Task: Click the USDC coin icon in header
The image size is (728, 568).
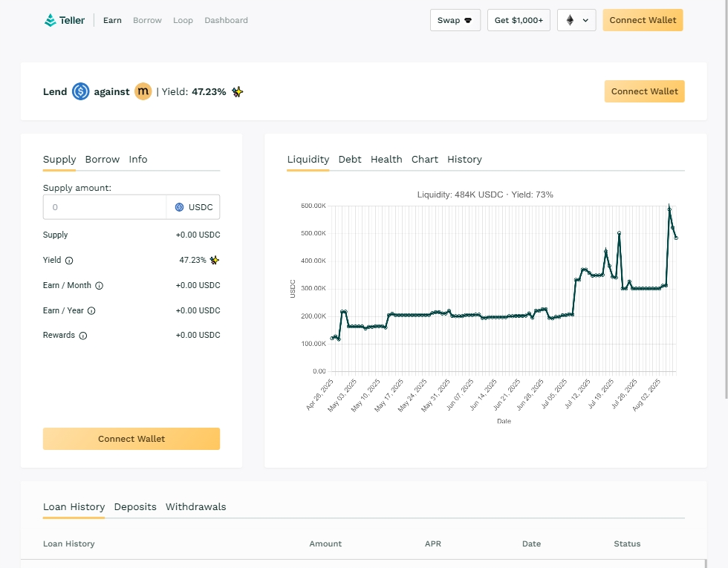Action: click(80, 91)
